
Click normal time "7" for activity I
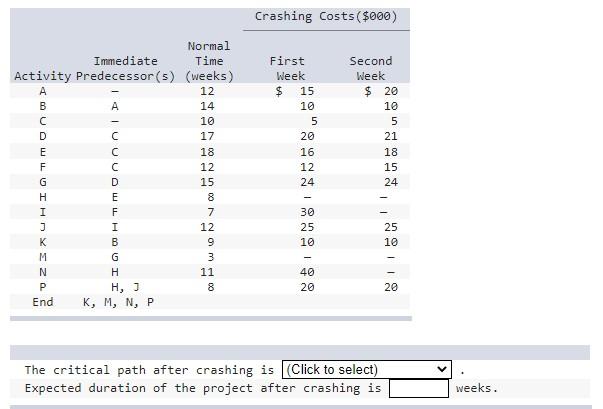pyautogui.click(x=210, y=212)
